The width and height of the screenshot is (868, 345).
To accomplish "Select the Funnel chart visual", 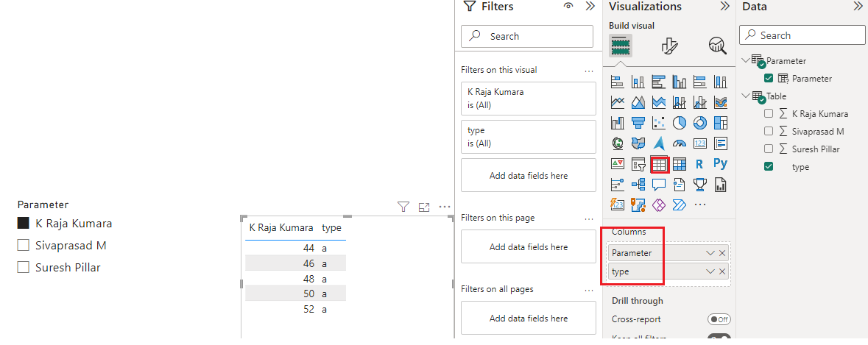I will tap(638, 123).
